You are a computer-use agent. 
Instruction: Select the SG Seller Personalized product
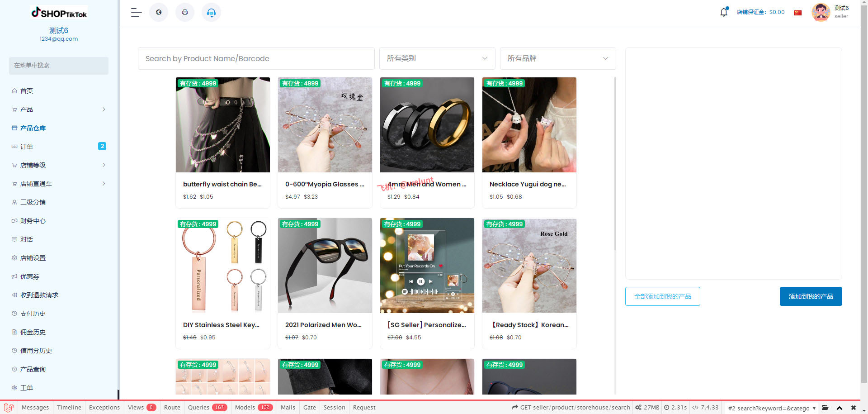(x=427, y=283)
